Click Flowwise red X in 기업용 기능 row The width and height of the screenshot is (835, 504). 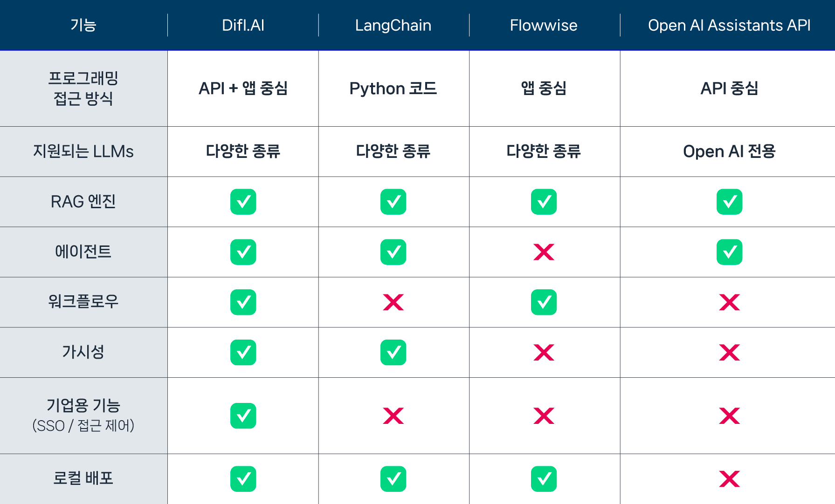tap(544, 415)
